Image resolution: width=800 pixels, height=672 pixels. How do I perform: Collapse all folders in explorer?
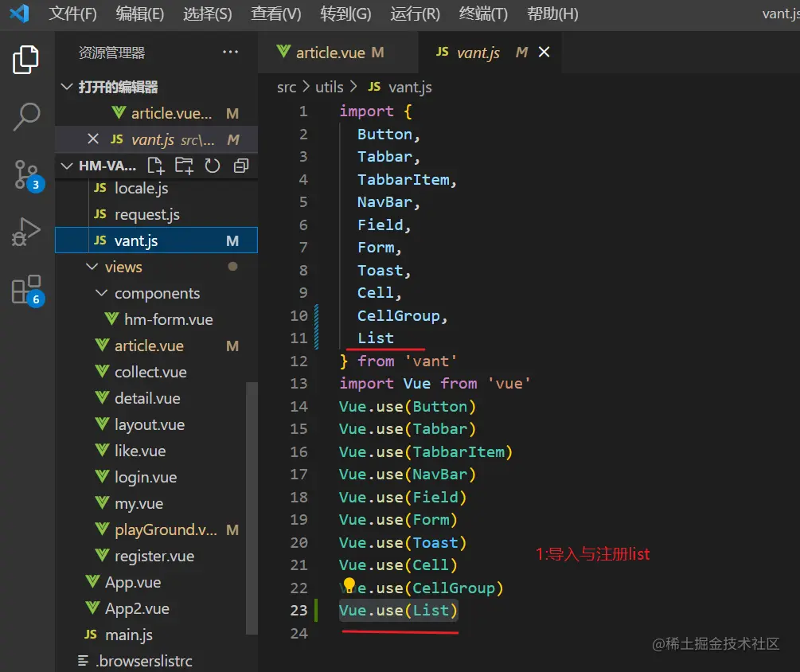coord(241,166)
